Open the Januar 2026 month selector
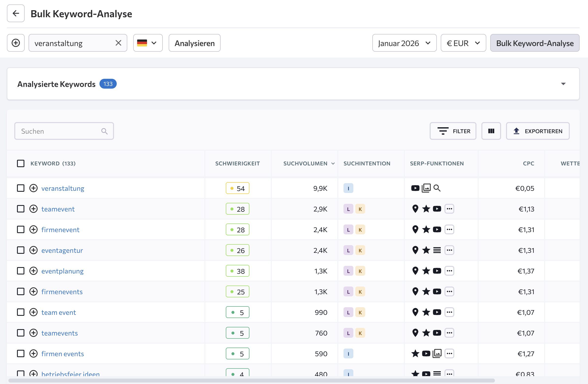Image resolution: width=588 pixels, height=384 pixels. click(404, 43)
